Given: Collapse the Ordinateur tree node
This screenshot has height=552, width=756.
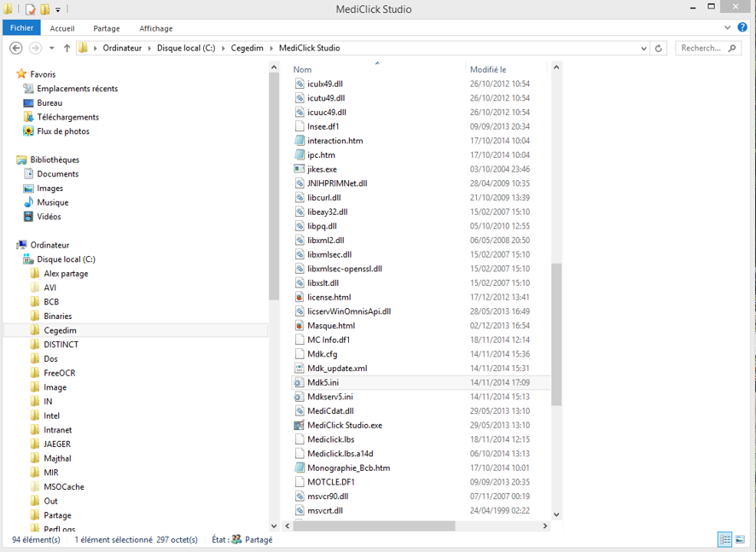Looking at the screenshot, I should click(10, 245).
